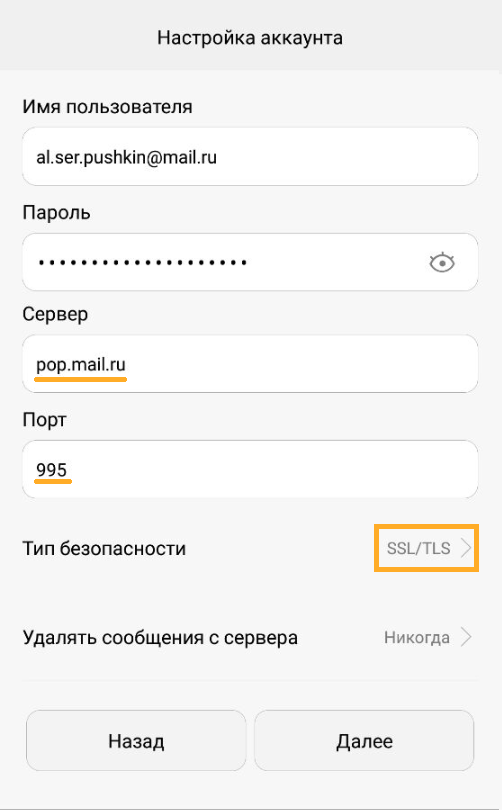Go back with the Назад button
This screenshot has height=810, width=502.
[x=136, y=741]
